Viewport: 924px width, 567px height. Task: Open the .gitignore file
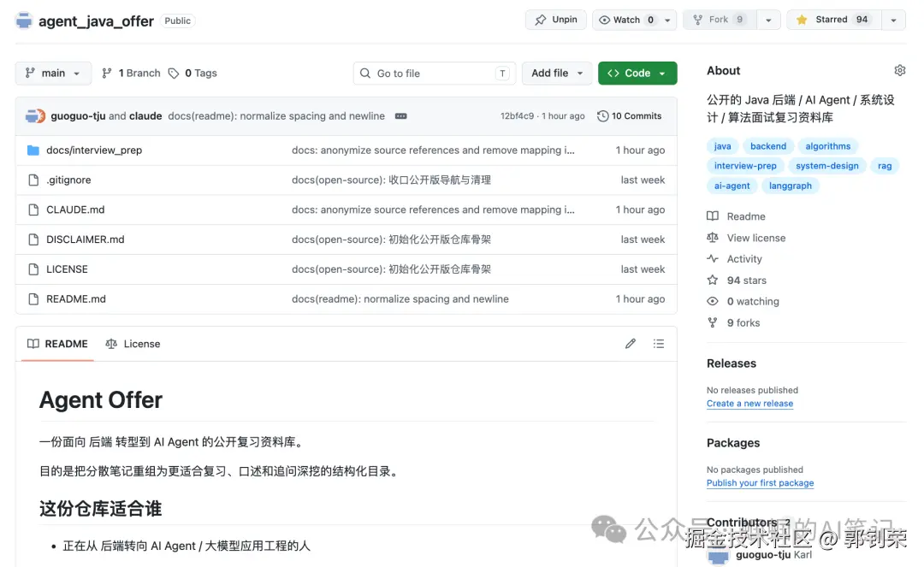68,180
